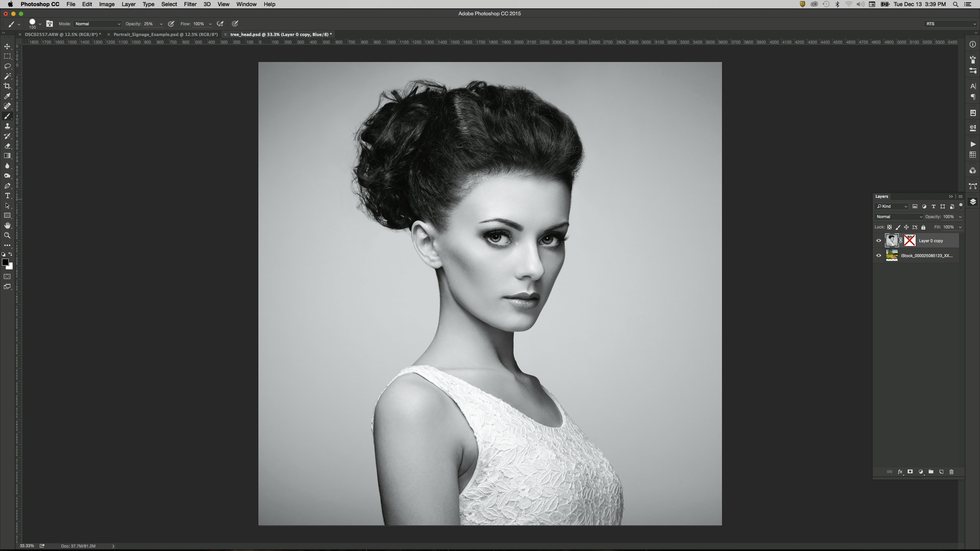This screenshot has height=551, width=980.
Task: Select the Clone Stamp tool
Action: (7, 126)
